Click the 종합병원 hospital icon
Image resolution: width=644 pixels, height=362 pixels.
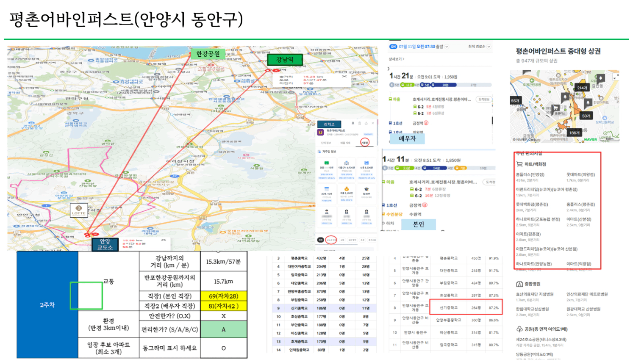click(x=519, y=284)
